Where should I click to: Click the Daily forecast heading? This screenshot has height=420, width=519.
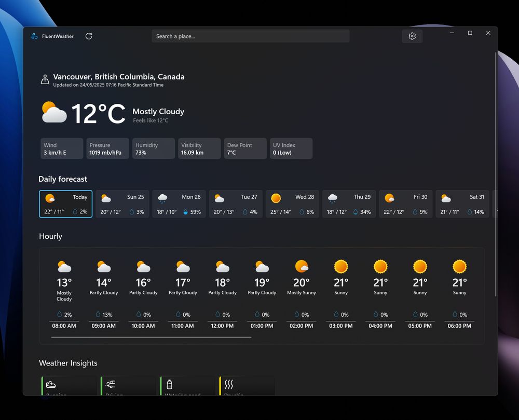(63, 179)
